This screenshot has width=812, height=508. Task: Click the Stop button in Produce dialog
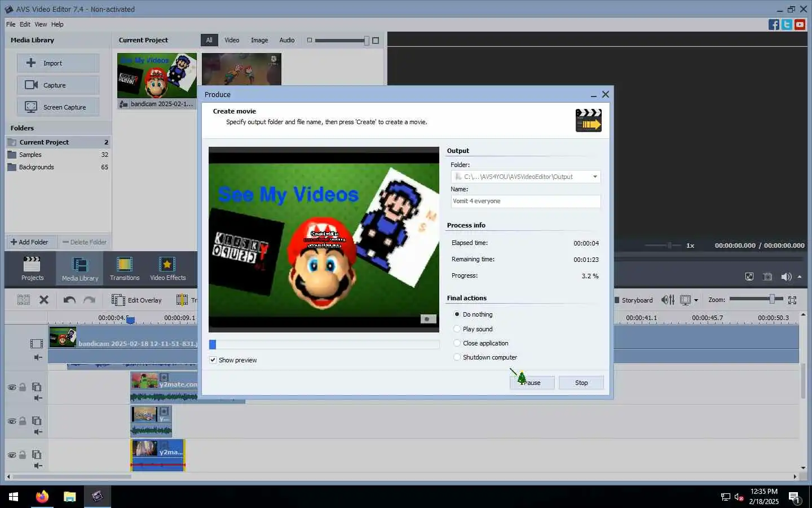tap(581, 383)
